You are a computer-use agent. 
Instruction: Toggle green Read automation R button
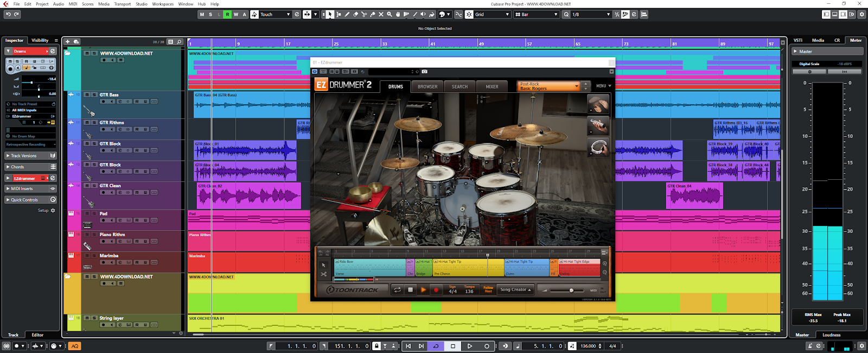(x=227, y=15)
